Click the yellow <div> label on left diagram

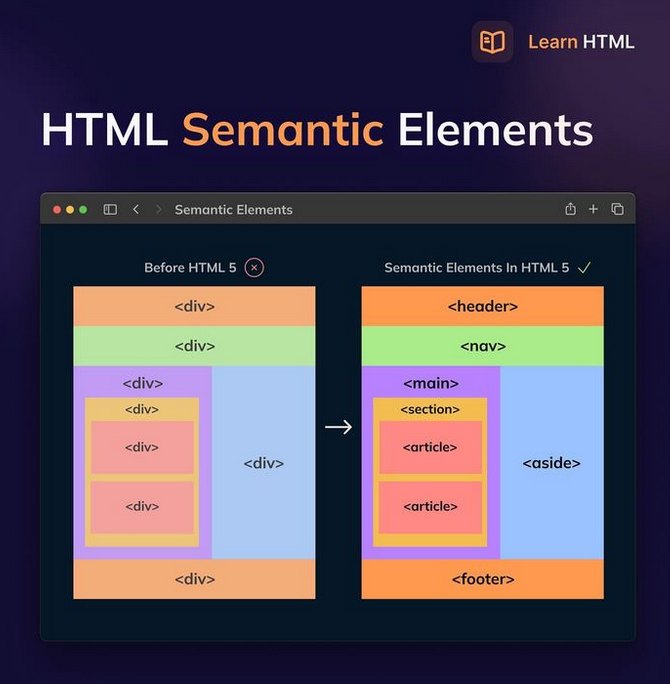pyautogui.click(x=142, y=409)
